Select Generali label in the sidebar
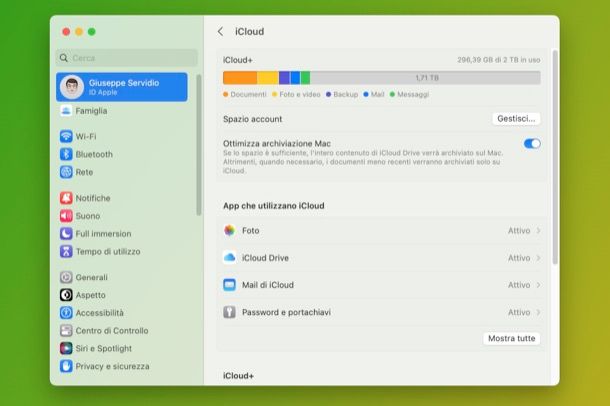Image resolution: width=610 pixels, height=406 pixels. (x=91, y=277)
